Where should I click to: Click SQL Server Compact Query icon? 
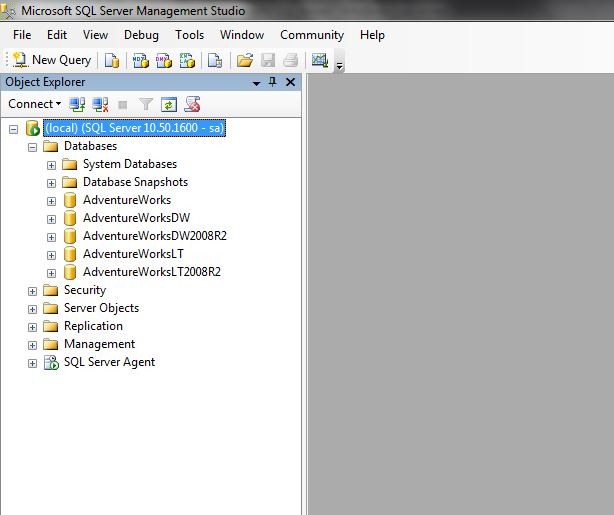pyautogui.click(x=215, y=60)
